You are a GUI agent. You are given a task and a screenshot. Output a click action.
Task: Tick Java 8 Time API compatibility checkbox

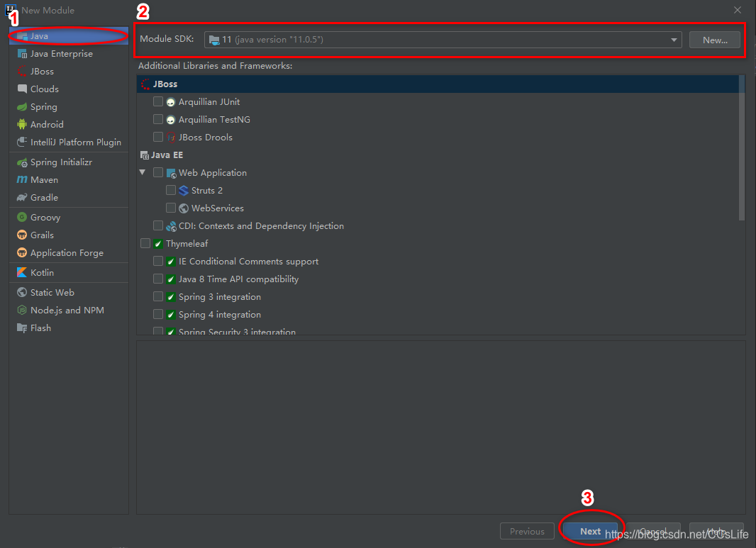(x=157, y=279)
